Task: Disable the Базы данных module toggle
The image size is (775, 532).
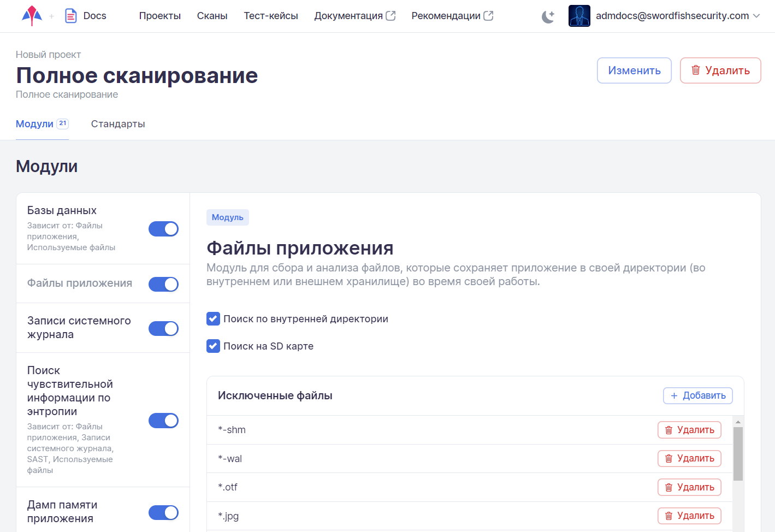Action: click(x=163, y=229)
